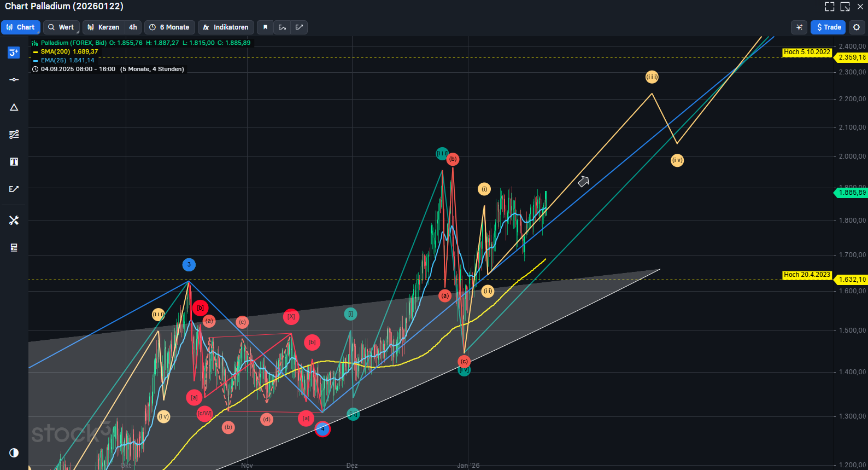Expand the Wert search dropdown
The width and height of the screenshot is (868, 470).
[x=61, y=27]
